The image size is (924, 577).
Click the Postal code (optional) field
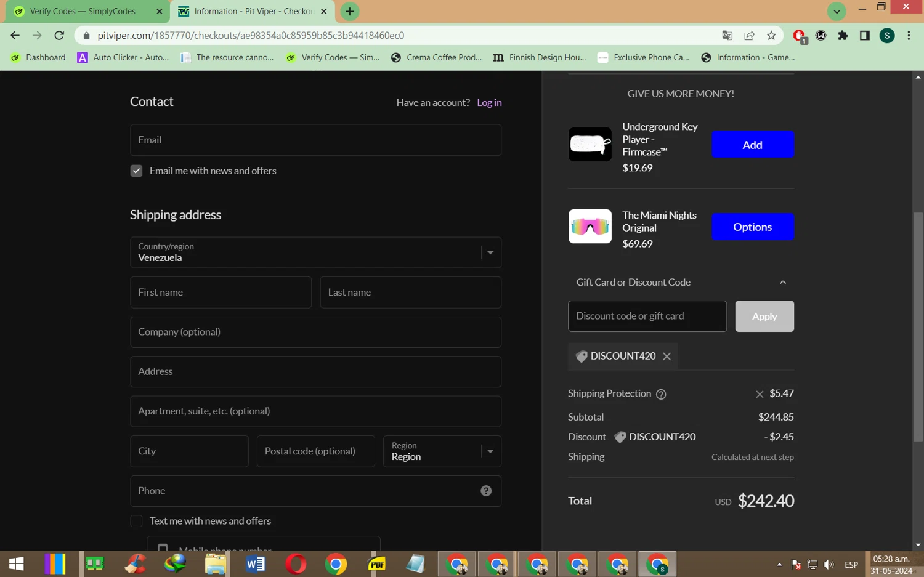(315, 451)
